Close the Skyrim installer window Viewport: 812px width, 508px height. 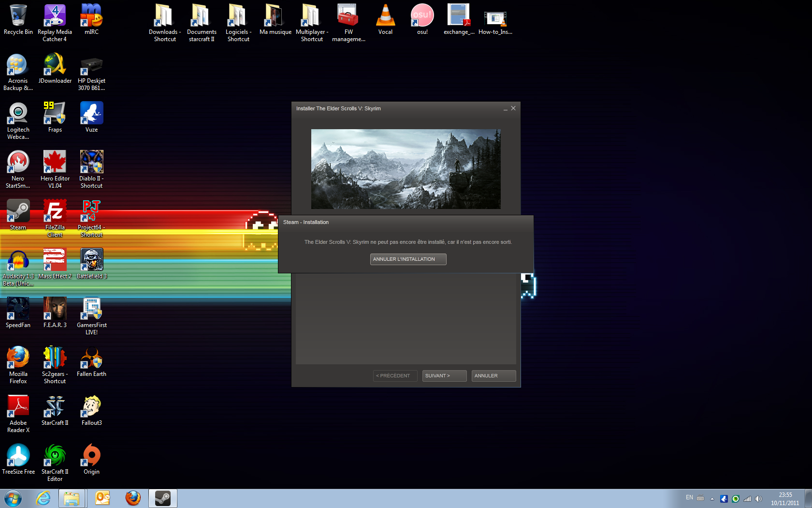(x=513, y=108)
